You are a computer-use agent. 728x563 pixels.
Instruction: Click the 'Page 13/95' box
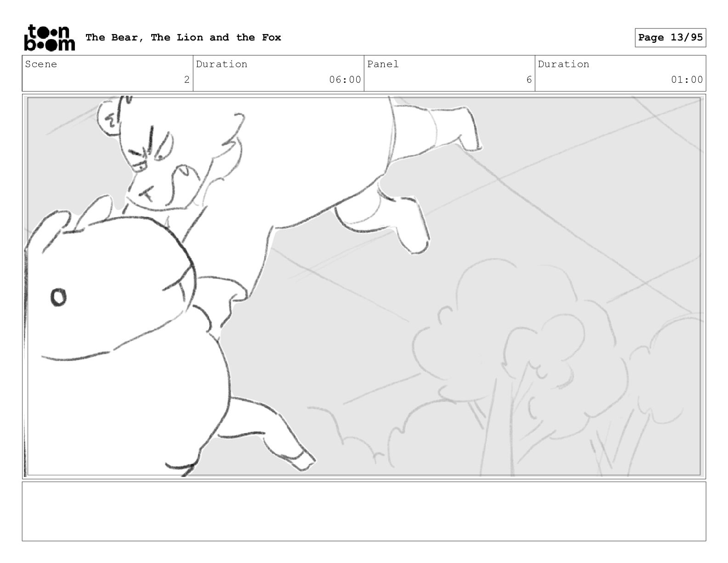[x=670, y=38]
